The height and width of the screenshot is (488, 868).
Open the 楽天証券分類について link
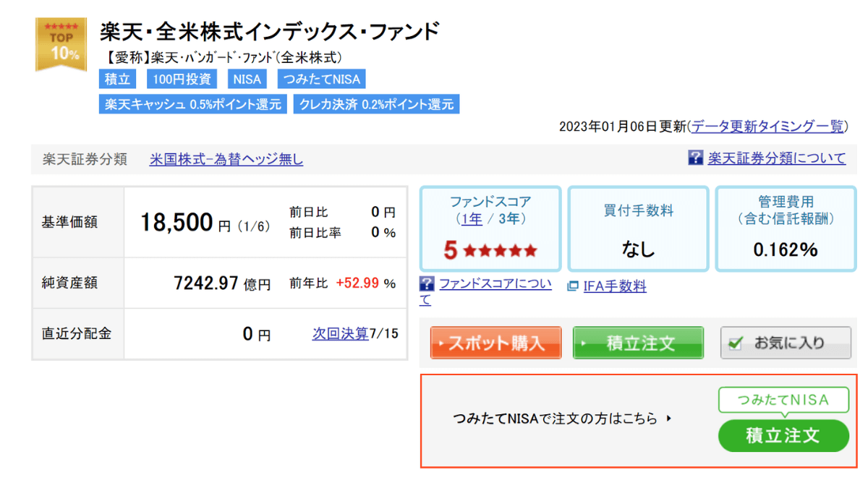pos(777,158)
